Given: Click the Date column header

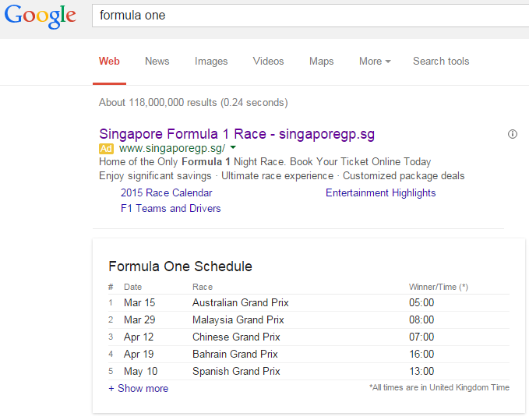Looking at the screenshot, I should click(132, 287).
